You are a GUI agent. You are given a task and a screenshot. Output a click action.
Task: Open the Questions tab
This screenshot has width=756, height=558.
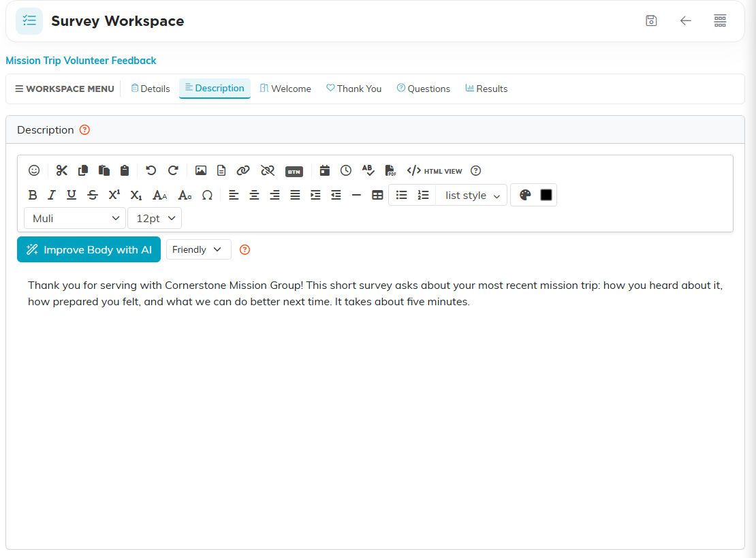pyautogui.click(x=424, y=89)
